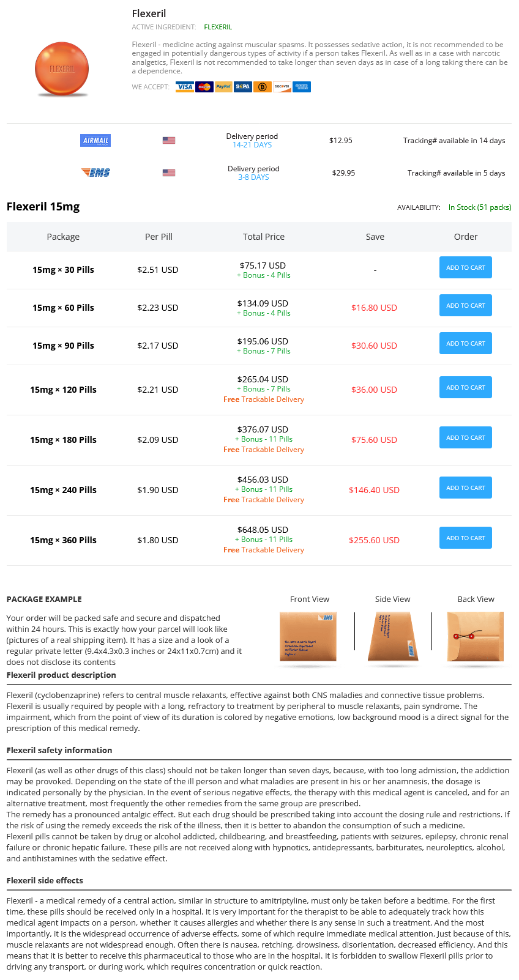Click the US flag in Airmail row
This screenshot has width=519, height=980.
[x=169, y=141]
